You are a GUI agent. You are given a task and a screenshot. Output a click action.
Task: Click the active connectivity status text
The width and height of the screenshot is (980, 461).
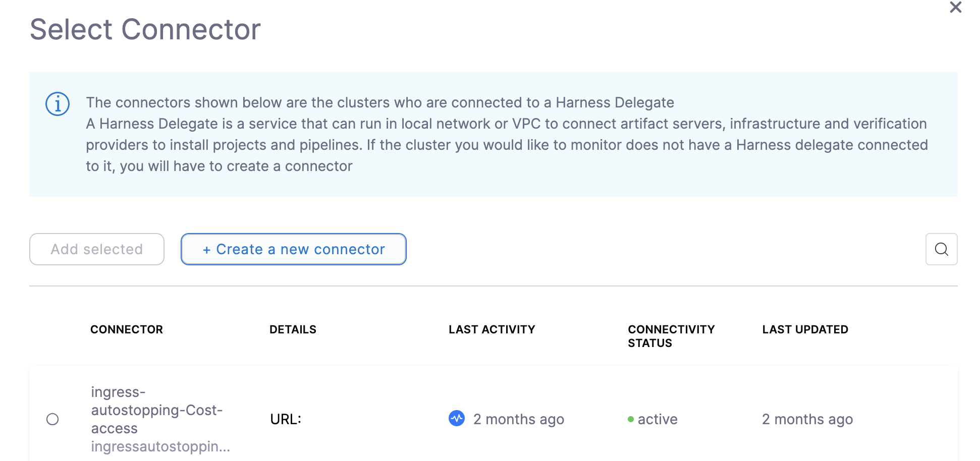658,419
